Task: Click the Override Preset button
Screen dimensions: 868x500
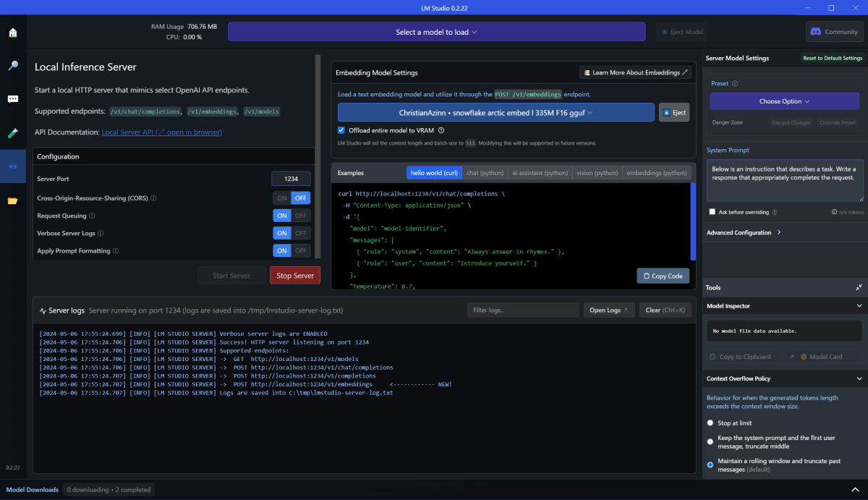Action: tap(838, 123)
